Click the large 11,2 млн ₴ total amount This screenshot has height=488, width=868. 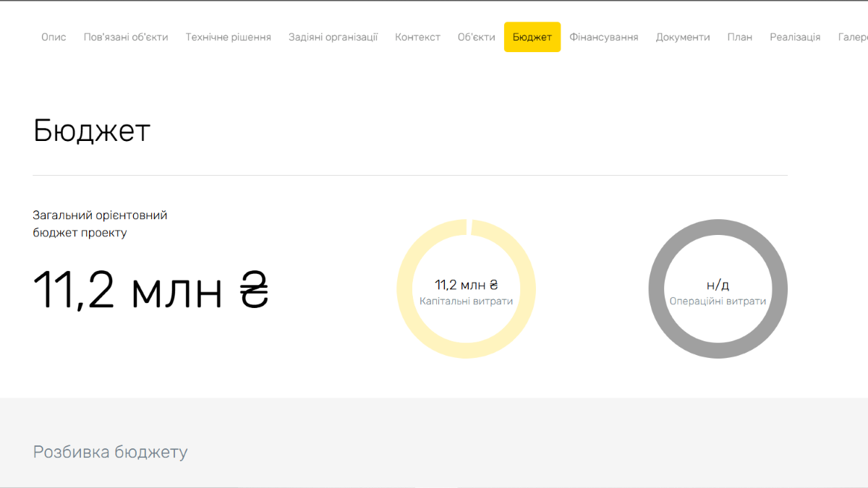click(x=151, y=290)
